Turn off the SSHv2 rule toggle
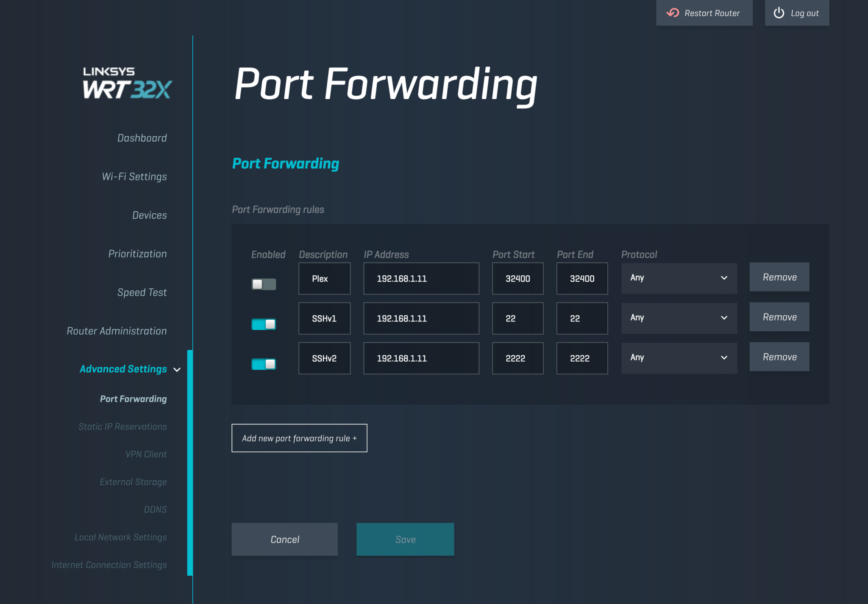This screenshot has width=868, height=604. [264, 364]
